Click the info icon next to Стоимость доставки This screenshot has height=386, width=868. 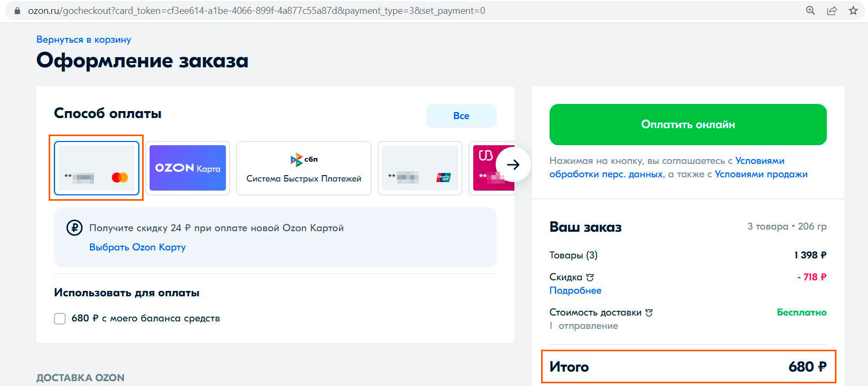click(x=649, y=313)
